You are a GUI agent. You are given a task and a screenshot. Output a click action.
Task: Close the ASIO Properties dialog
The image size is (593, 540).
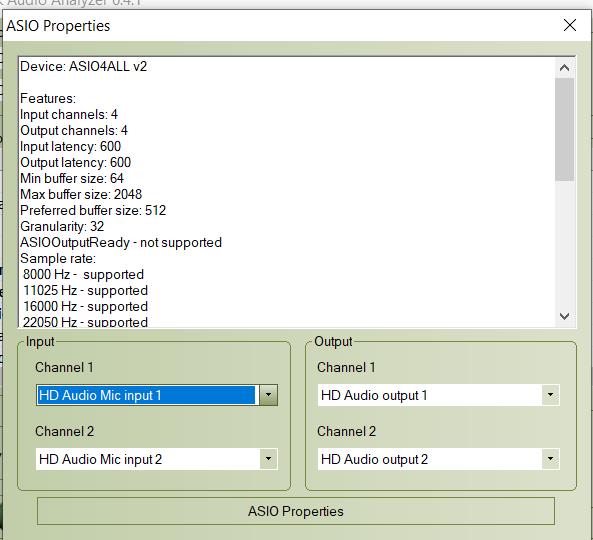pos(570,26)
